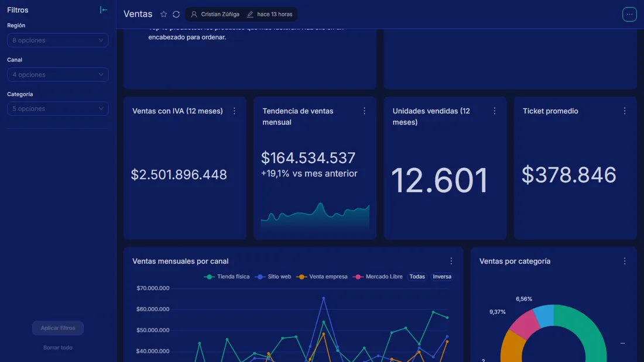
Task: Click the 6,56% donut percentage label
Action: [x=524, y=299]
